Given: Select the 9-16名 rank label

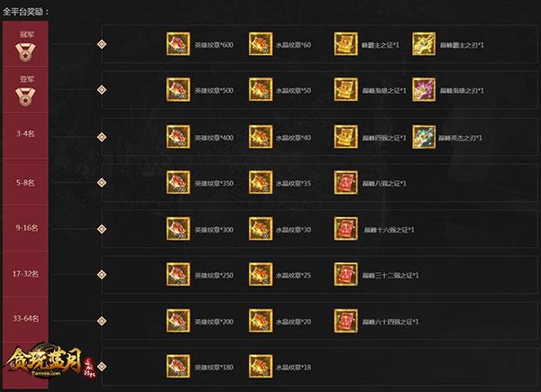Looking at the screenshot, I should click(26, 228).
